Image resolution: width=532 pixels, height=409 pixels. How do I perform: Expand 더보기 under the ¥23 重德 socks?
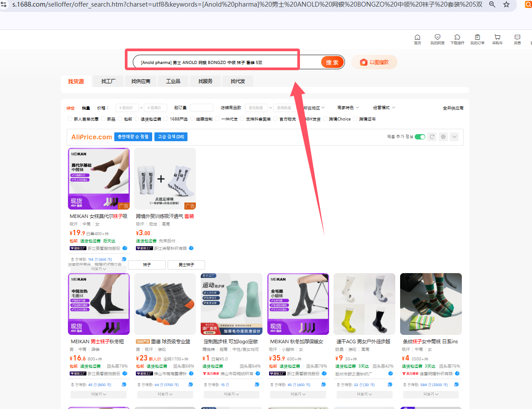165,394
